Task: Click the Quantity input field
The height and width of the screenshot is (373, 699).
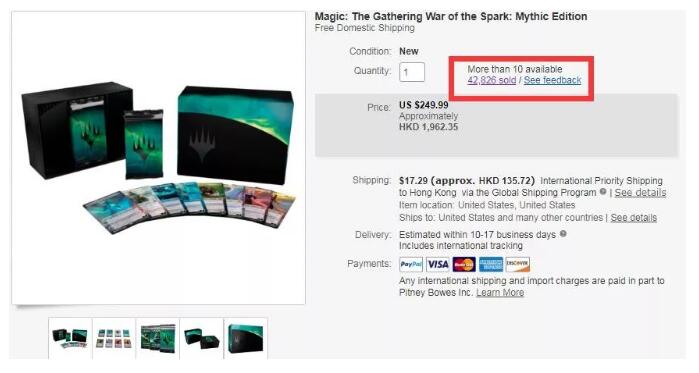Action: pyautogui.click(x=412, y=72)
